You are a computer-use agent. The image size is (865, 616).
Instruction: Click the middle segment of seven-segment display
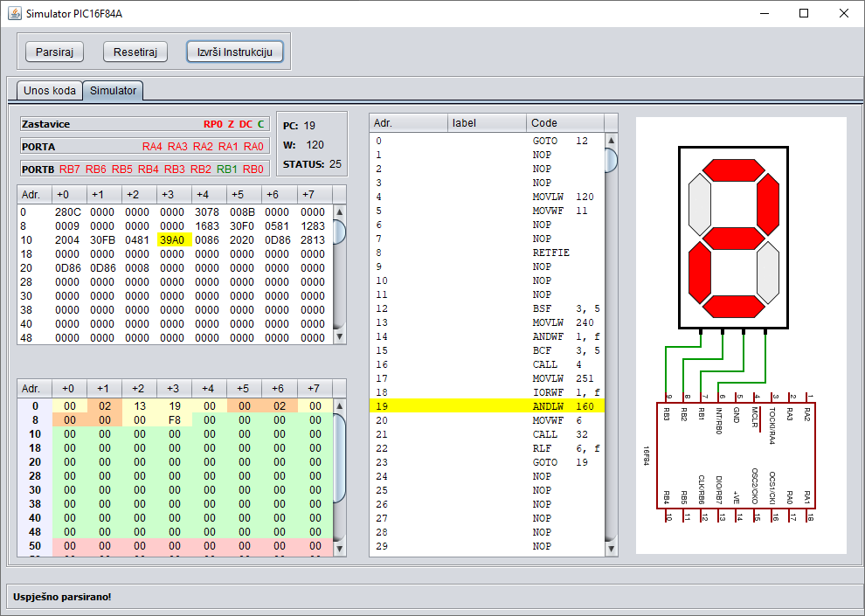(733, 239)
